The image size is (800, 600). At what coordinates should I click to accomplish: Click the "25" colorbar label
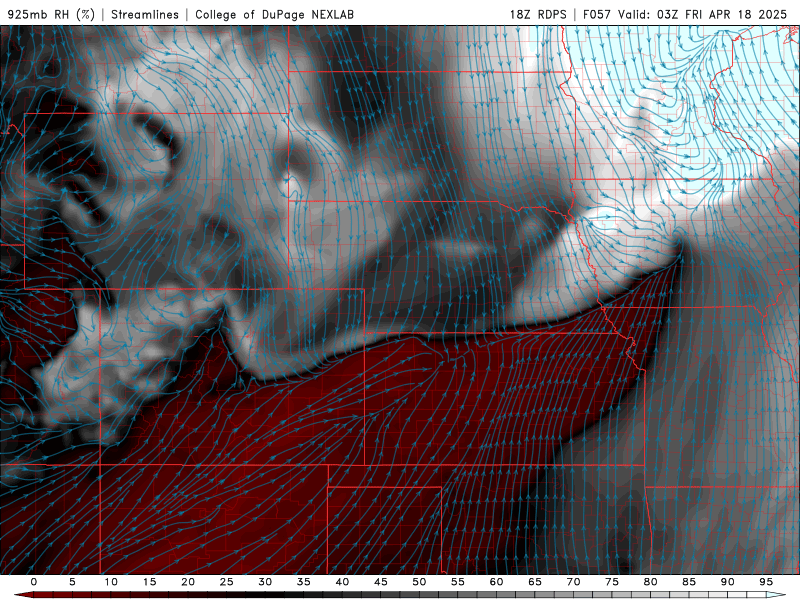(227, 582)
